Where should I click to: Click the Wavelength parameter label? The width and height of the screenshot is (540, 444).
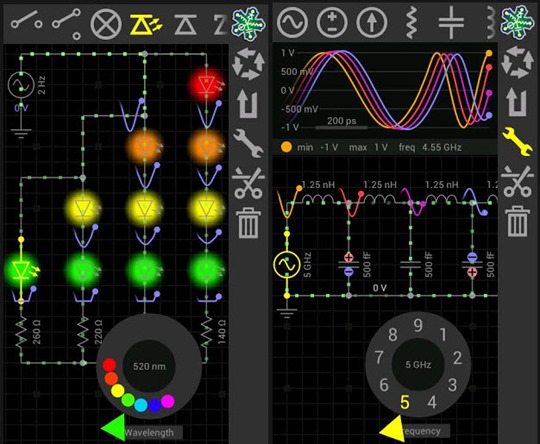149,433
